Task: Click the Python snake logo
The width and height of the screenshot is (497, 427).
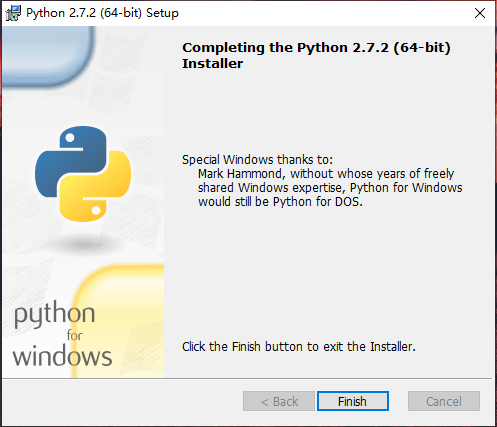Action: [x=83, y=174]
